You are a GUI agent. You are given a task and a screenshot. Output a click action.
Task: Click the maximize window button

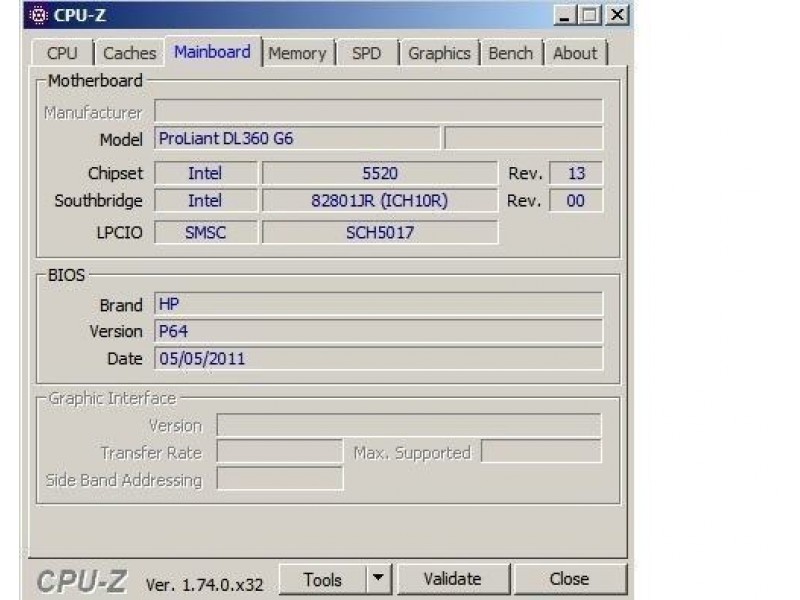click(x=590, y=15)
